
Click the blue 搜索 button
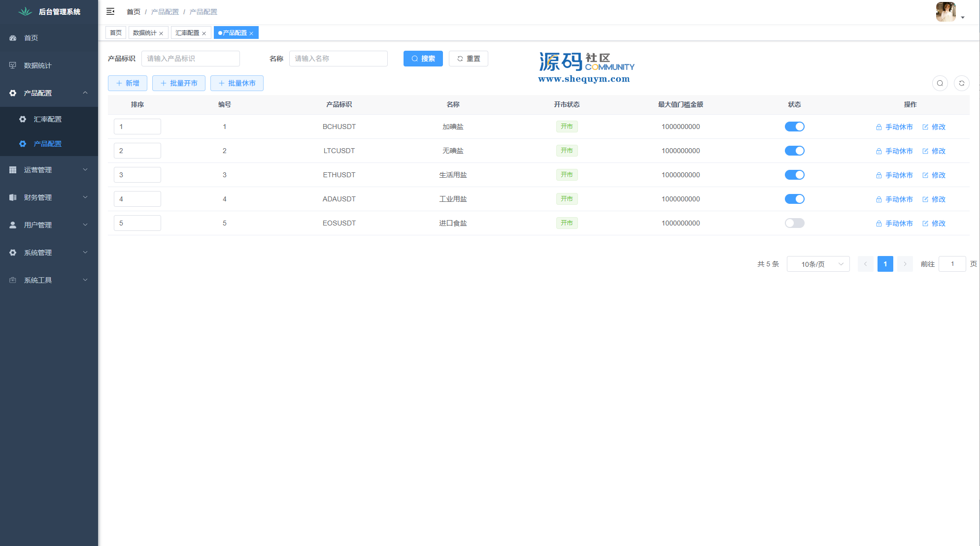[x=423, y=59]
